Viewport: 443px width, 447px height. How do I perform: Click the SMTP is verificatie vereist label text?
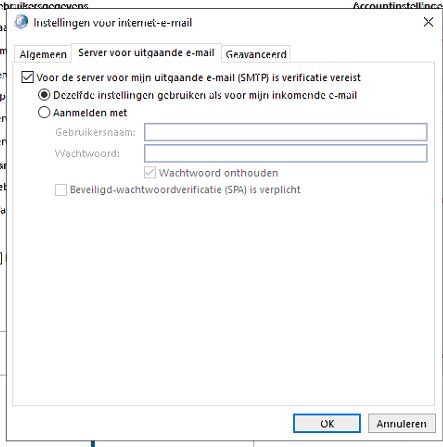coord(198,78)
